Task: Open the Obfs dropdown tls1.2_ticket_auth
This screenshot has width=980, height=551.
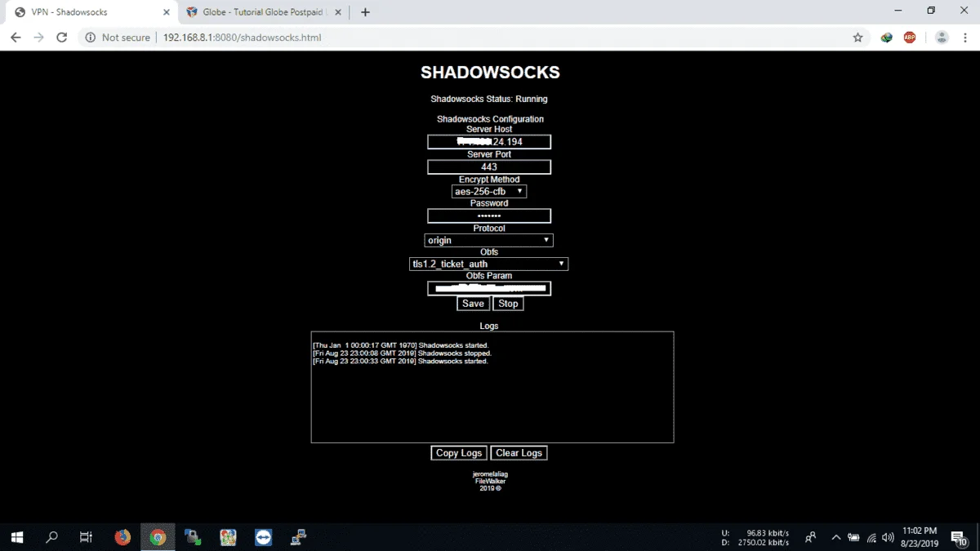Action: click(x=489, y=264)
